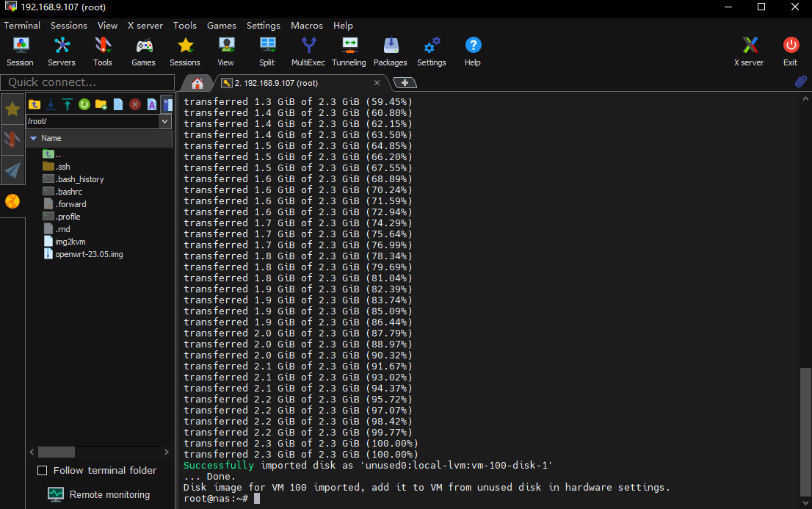
Task: Click terminal scroll up arrow
Action: click(x=805, y=98)
